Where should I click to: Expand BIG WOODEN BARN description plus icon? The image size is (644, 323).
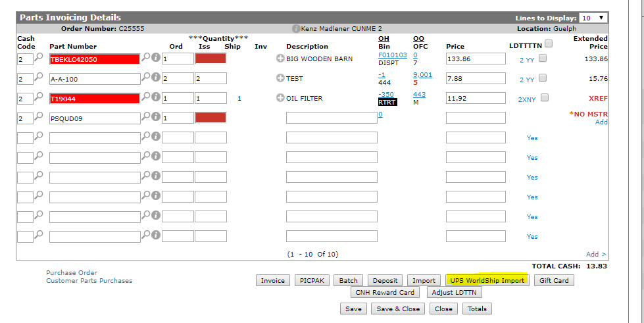pyautogui.click(x=280, y=59)
